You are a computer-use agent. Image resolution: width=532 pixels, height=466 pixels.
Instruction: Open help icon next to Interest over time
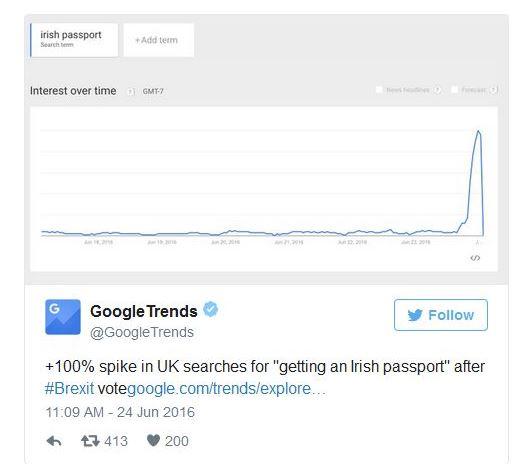click(131, 91)
